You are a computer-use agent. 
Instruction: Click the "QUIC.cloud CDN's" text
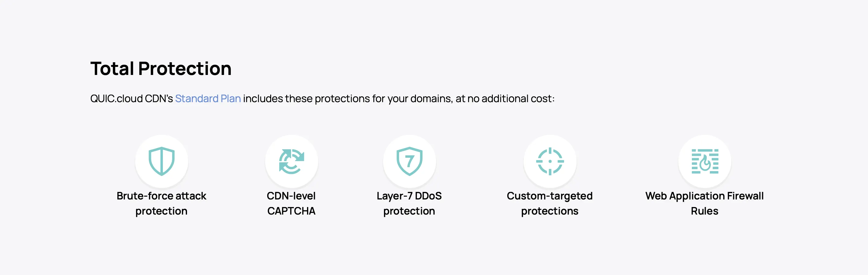coord(131,99)
